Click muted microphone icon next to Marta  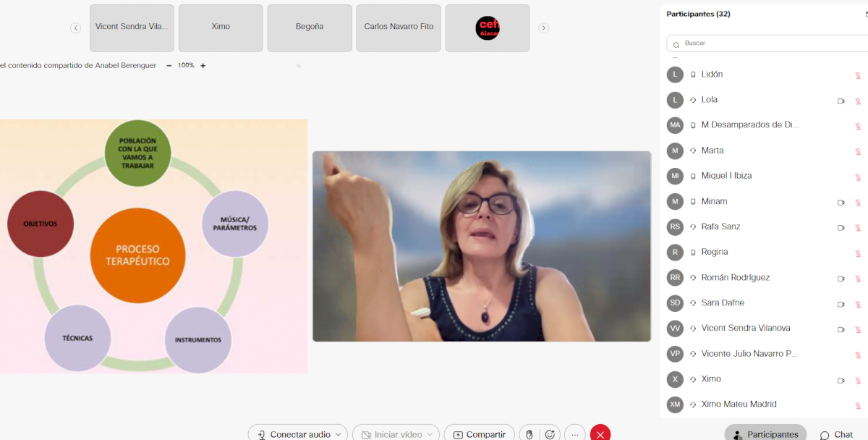(858, 152)
